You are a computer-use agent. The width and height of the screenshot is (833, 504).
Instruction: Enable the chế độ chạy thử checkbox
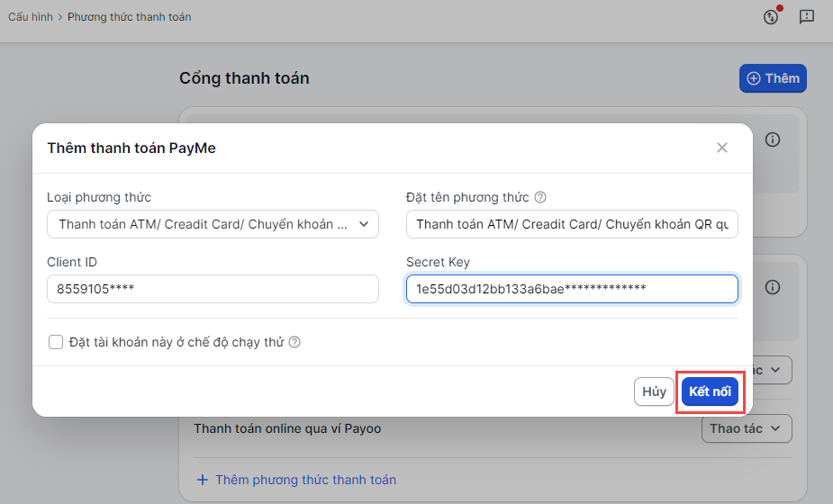[56, 342]
